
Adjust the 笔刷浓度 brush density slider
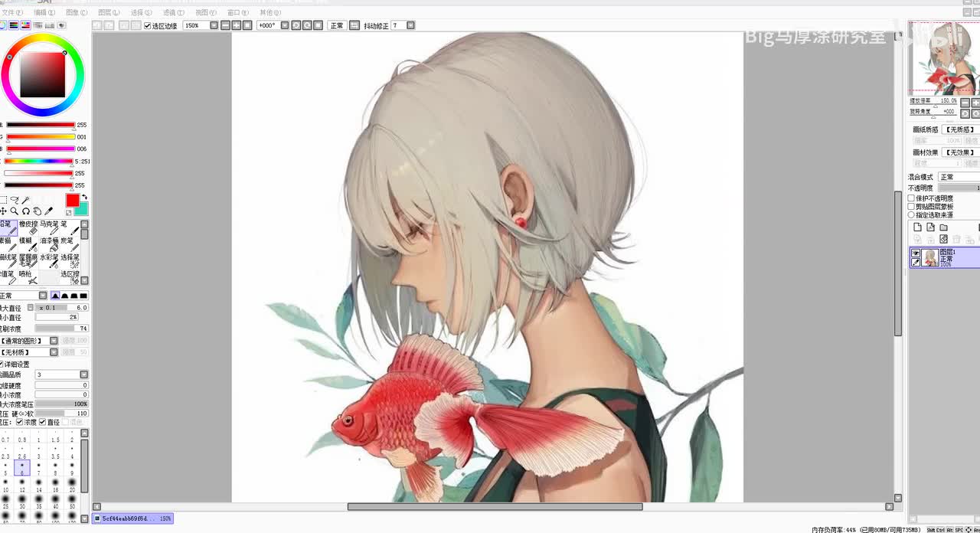pos(62,329)
